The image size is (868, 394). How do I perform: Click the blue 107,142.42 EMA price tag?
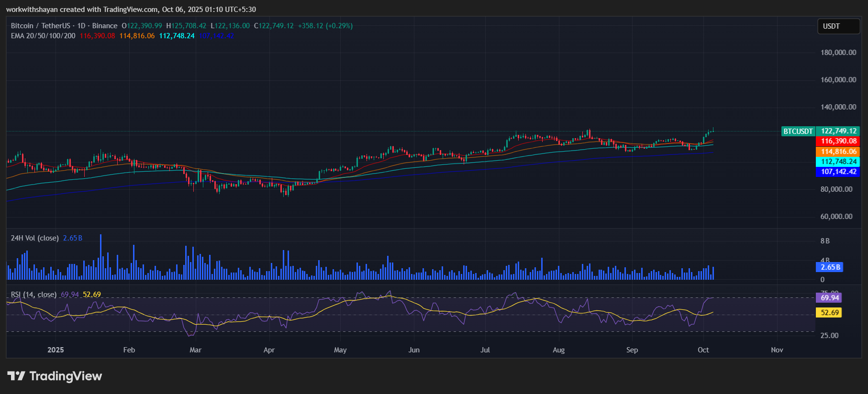point(838,172)
